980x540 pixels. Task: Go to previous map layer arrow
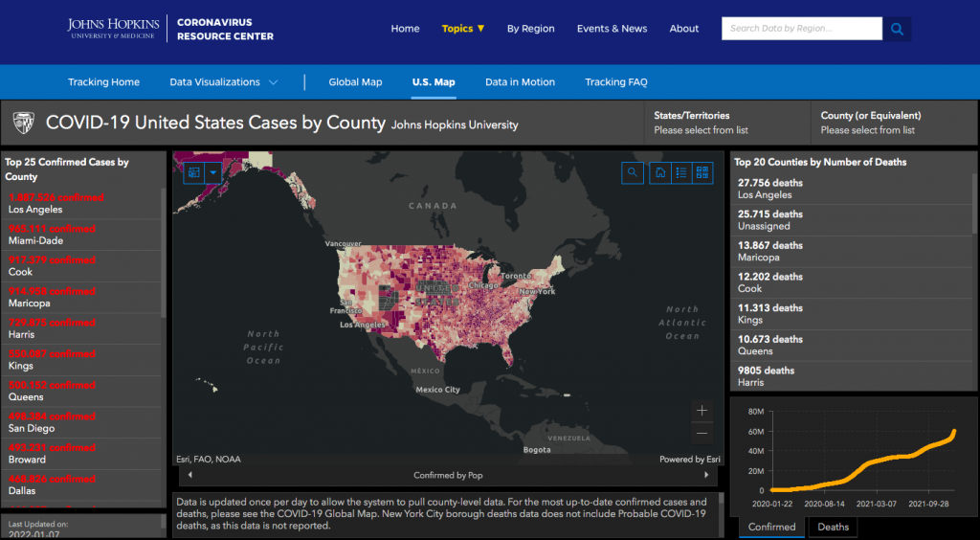pos(189,475)
